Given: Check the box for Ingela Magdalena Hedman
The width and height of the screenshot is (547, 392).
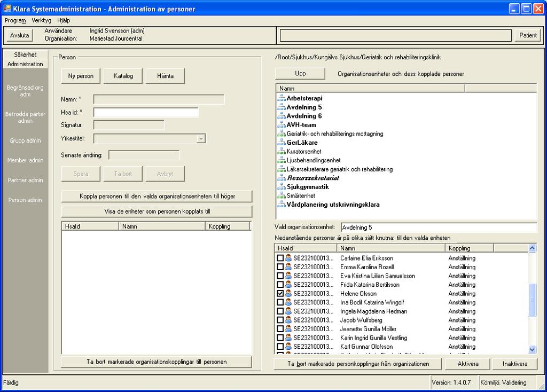Looking at the screenshot, I should pyautogui.click(x=280, y=311).
